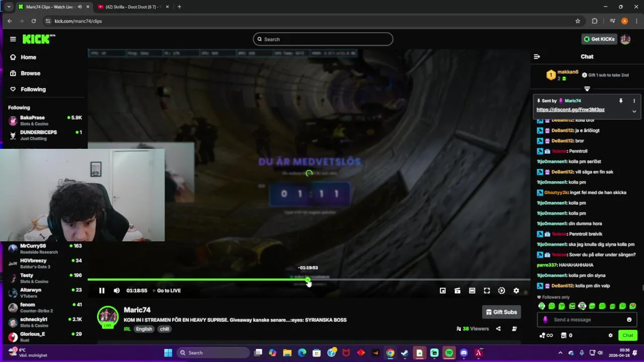Open pinned message three-dot options

point(634,101)
